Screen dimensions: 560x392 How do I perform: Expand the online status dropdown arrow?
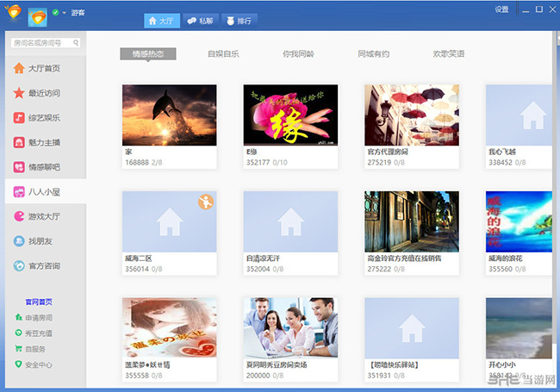coord(64,14)
